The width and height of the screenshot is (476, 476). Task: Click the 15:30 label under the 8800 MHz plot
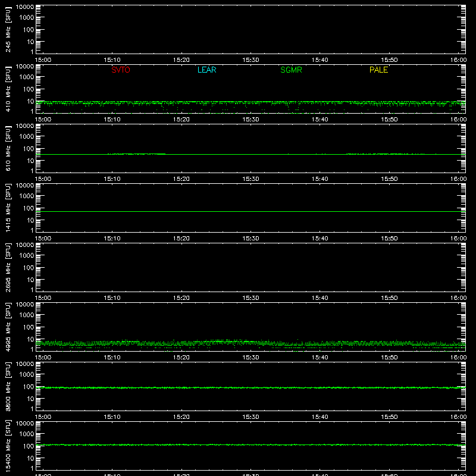coord(250,417)
